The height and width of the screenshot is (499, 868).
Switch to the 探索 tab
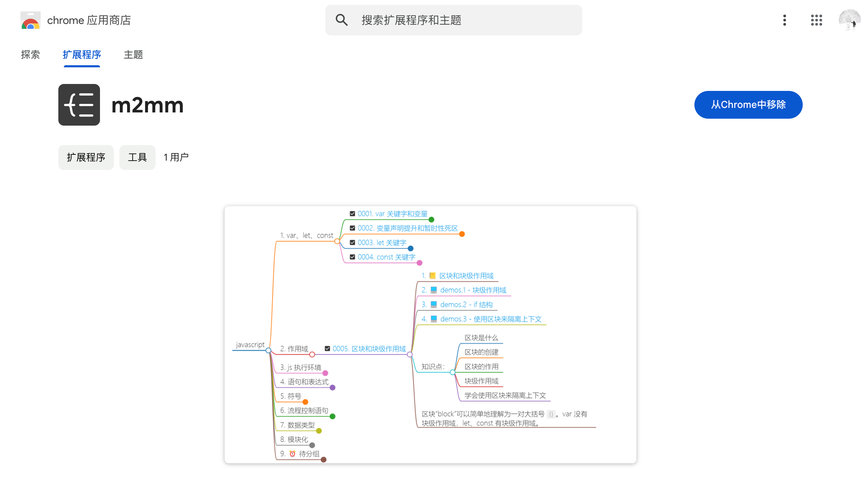click(x=31, y=55)
